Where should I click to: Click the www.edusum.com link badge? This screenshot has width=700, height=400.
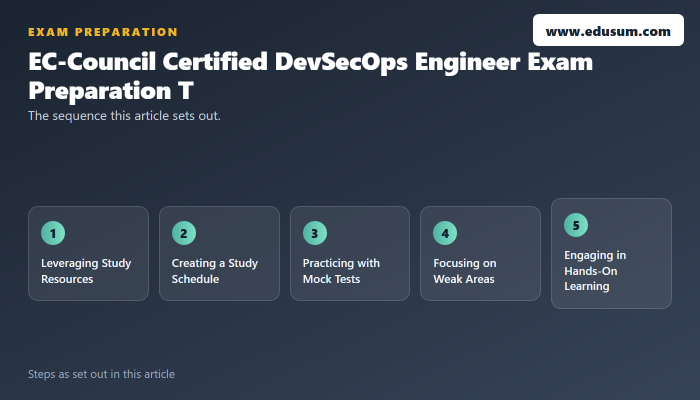tap(608, 30)
